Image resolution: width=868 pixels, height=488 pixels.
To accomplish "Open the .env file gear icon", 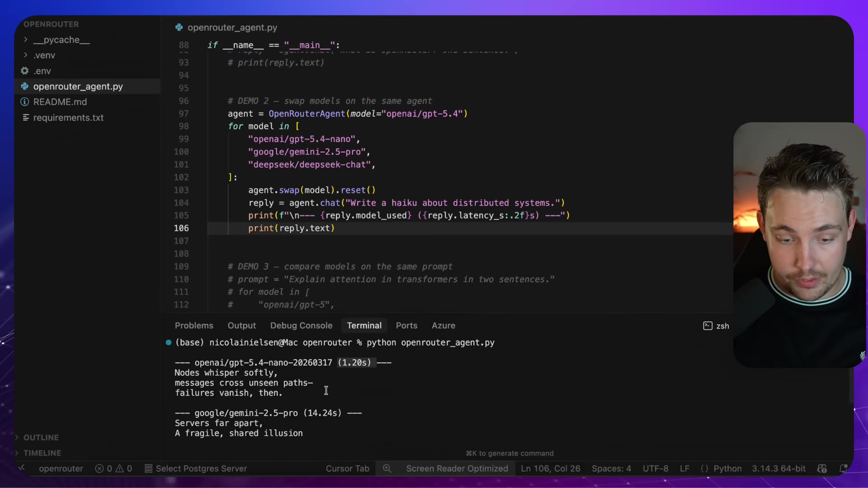I will (25, 71).
